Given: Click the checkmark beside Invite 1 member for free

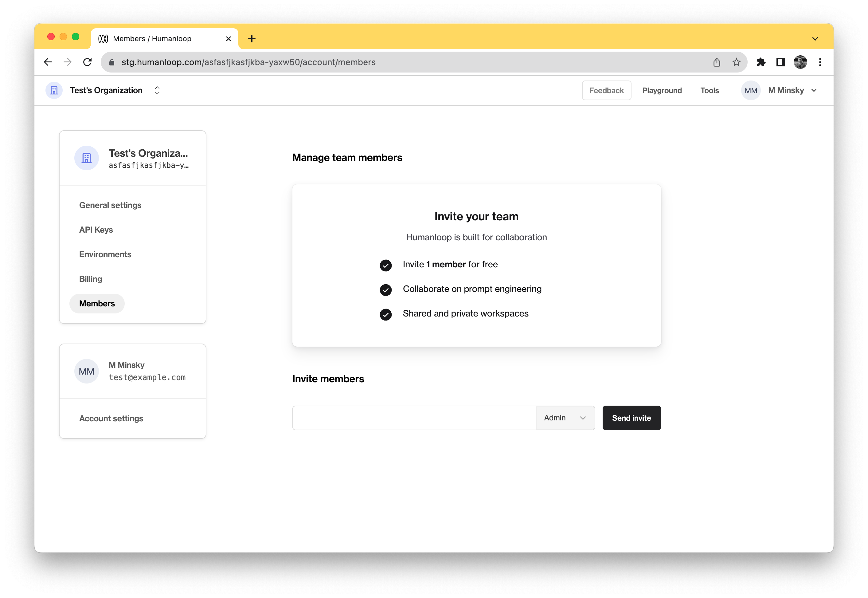Looking at the screenshot, I should point(385,265).
